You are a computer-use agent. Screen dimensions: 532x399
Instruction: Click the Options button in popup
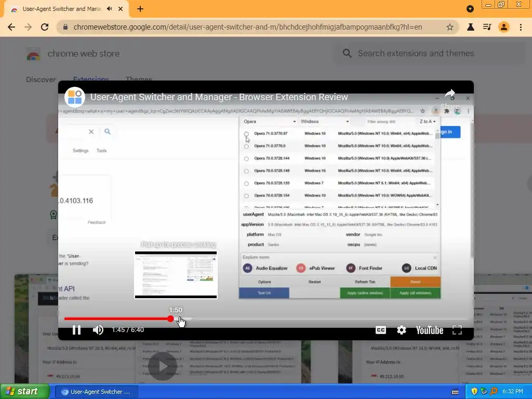(x=264, y=282)
